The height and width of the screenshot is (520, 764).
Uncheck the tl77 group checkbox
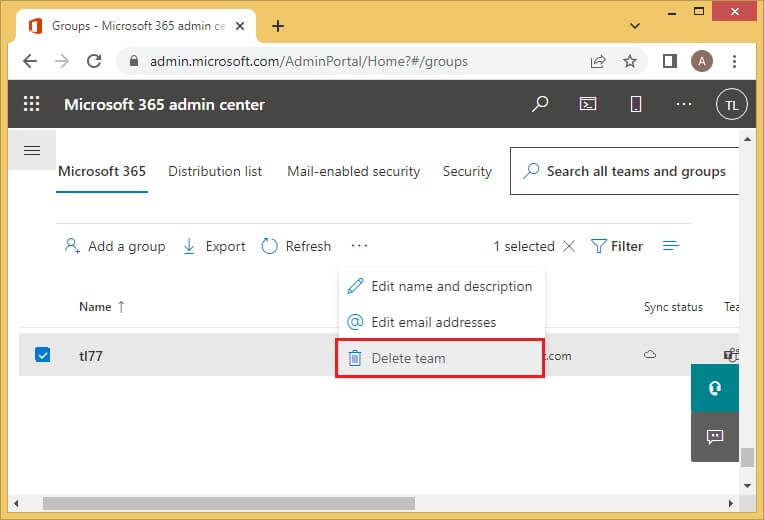click(42, 354)
